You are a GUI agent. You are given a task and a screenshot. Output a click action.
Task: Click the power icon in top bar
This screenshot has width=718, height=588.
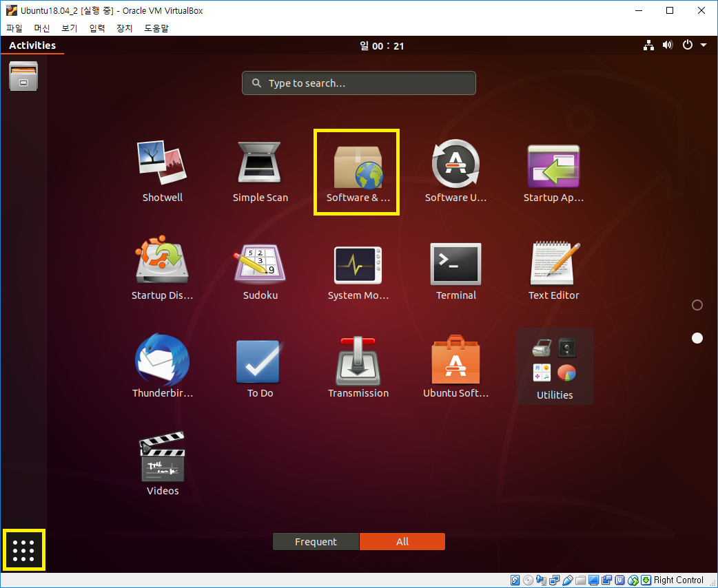(687, 45)
